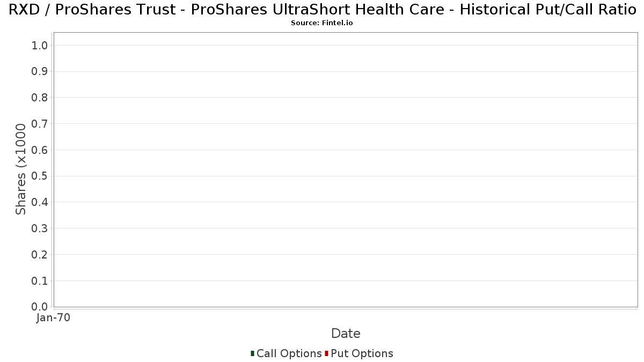The height and width of the screenshot is (362, 644).
Task: Click the chart title text
Action: pos(322,10)
